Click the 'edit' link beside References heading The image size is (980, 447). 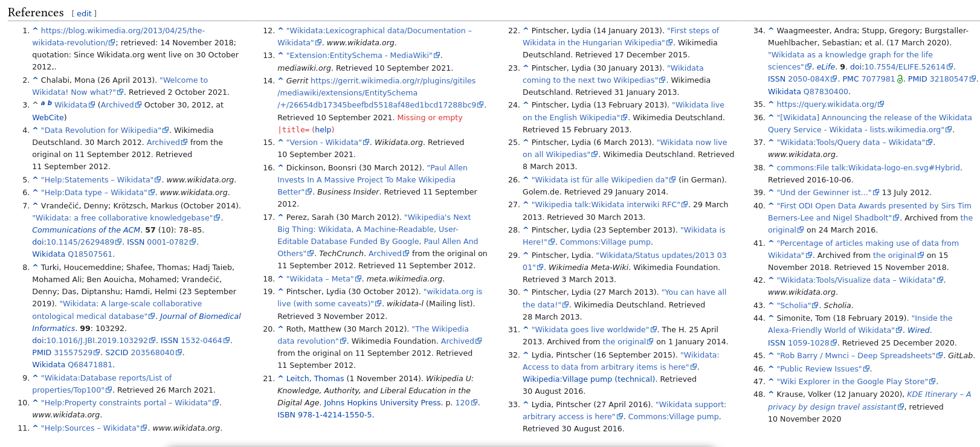tap(85, 13)
